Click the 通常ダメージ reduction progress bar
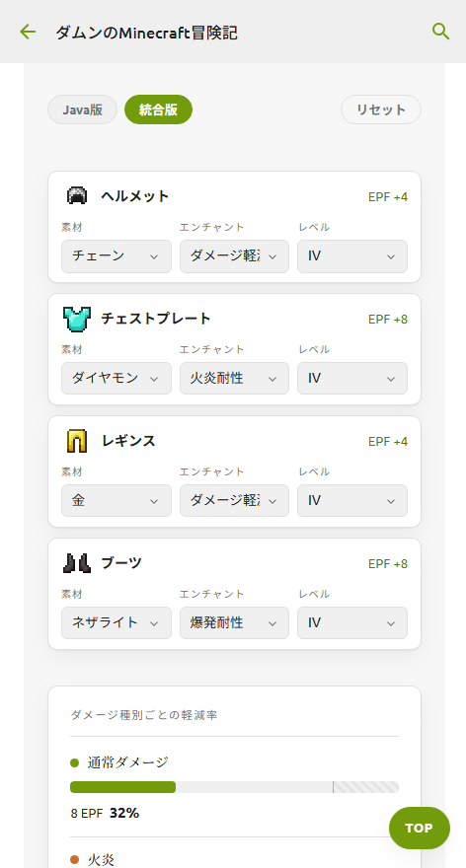466x868 pixels. pos(234,787)
